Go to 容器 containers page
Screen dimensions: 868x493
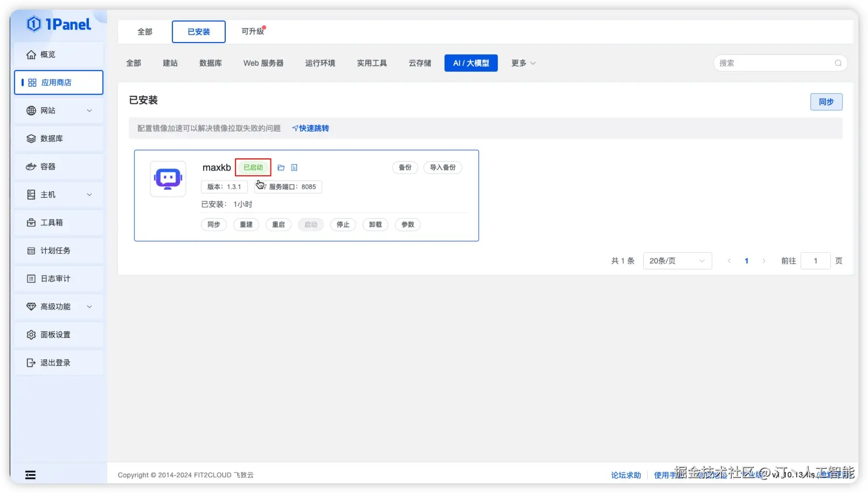59,166
